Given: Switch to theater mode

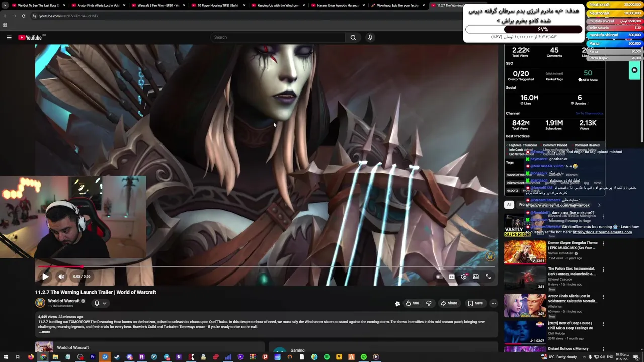Looking at the screenshot, I should coord(476,277).
